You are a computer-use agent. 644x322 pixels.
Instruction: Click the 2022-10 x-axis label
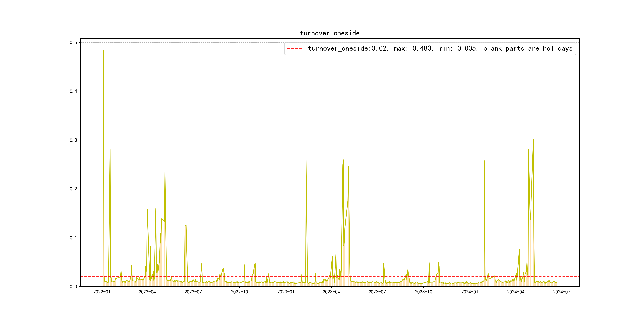coord(239,292)
